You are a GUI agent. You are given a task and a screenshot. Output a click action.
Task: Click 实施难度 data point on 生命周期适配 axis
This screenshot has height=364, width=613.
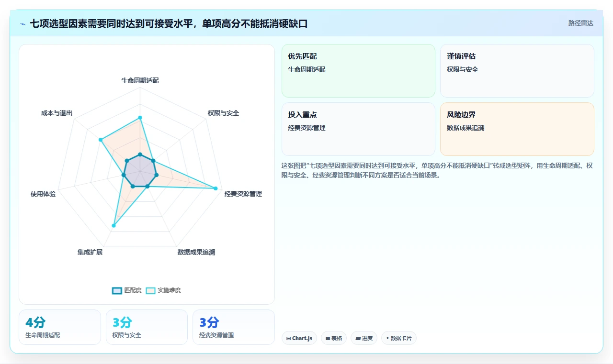tap(140, 117)
